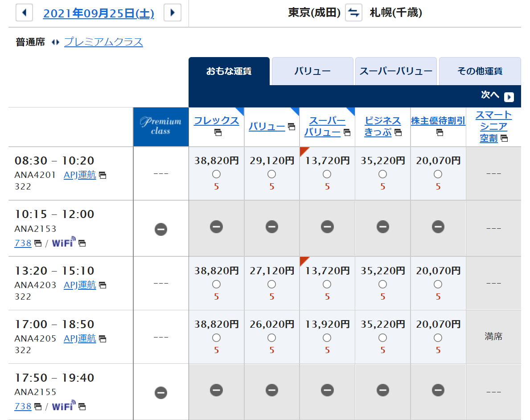The width and height of the screenshot is (530, 420).
Task: Open 株主優待割引 fare column link
Action: (x=438, y=120)
